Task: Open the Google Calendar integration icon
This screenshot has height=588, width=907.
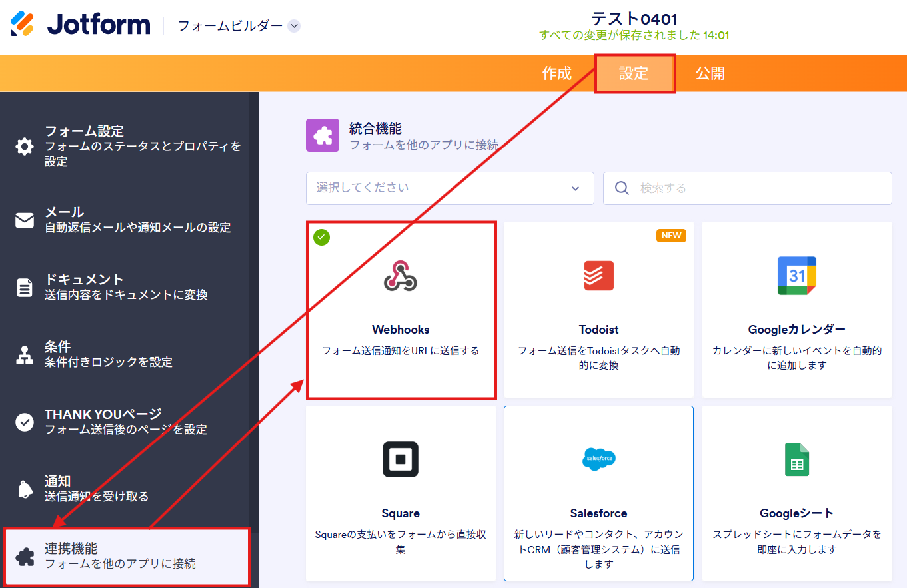Action: 796,276
